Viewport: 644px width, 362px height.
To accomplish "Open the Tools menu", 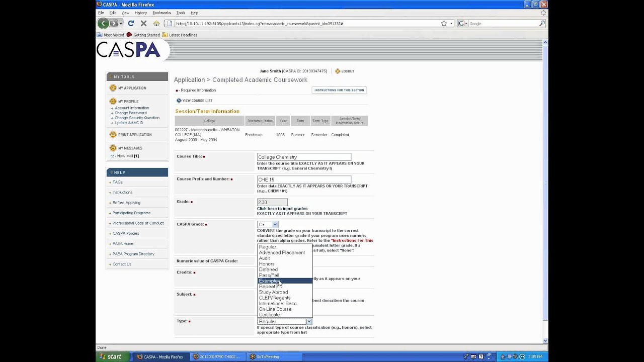I will 181,13.
